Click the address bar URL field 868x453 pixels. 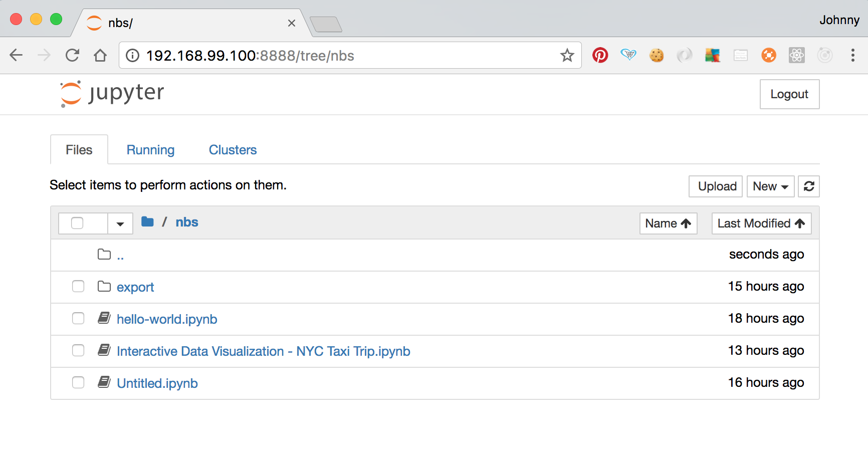(x=350, y=55)
